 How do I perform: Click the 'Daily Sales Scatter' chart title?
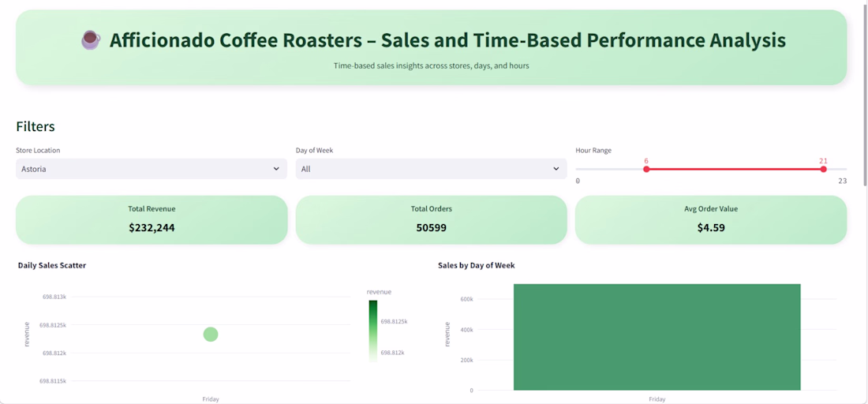point(52,266)
